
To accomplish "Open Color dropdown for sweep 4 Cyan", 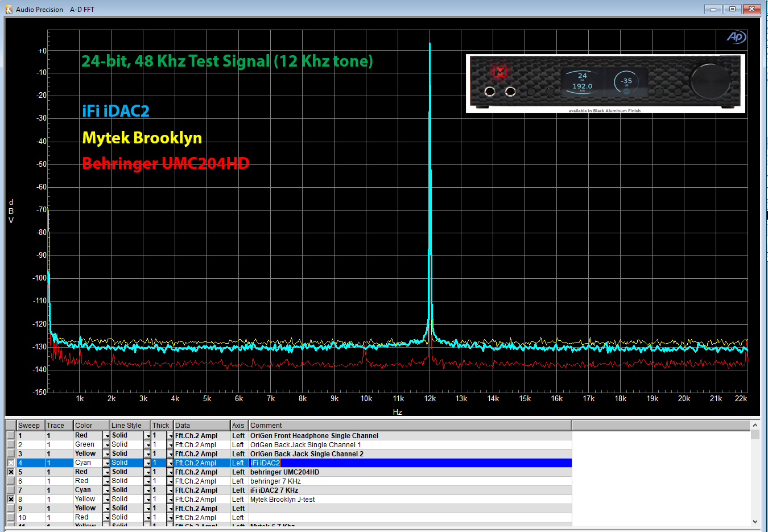I will tap(106, 463).
